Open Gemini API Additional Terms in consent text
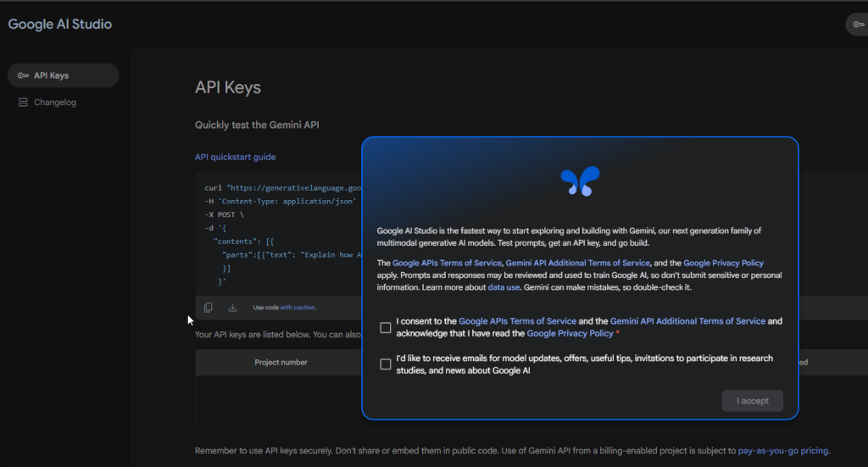The width and height of the screenshot is (868, 467). point(687,321)
